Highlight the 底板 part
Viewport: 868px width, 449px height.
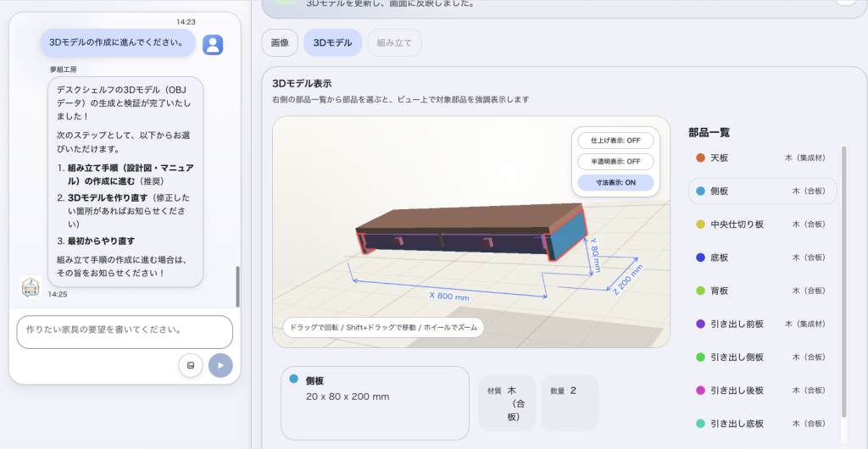[762, 258]
